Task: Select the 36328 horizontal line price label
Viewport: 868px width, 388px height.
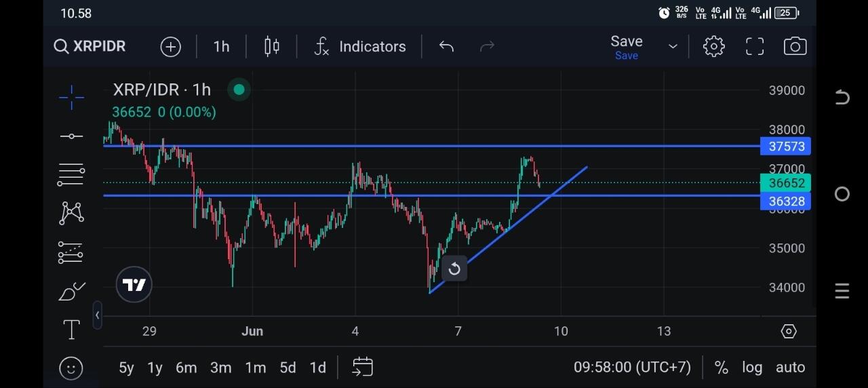Action: [x=786, y=201]
